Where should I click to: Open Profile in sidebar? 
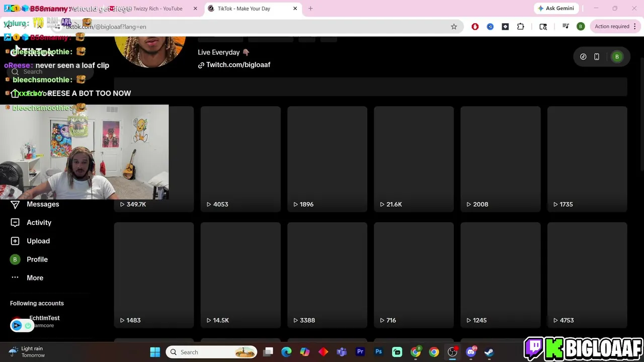[x=37, y=259]
